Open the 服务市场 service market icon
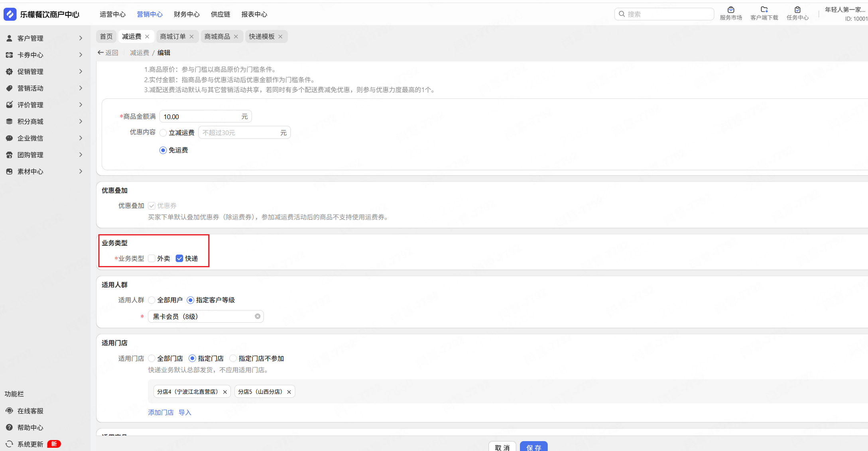Viewport: 868px width, 451px height. 730,10
